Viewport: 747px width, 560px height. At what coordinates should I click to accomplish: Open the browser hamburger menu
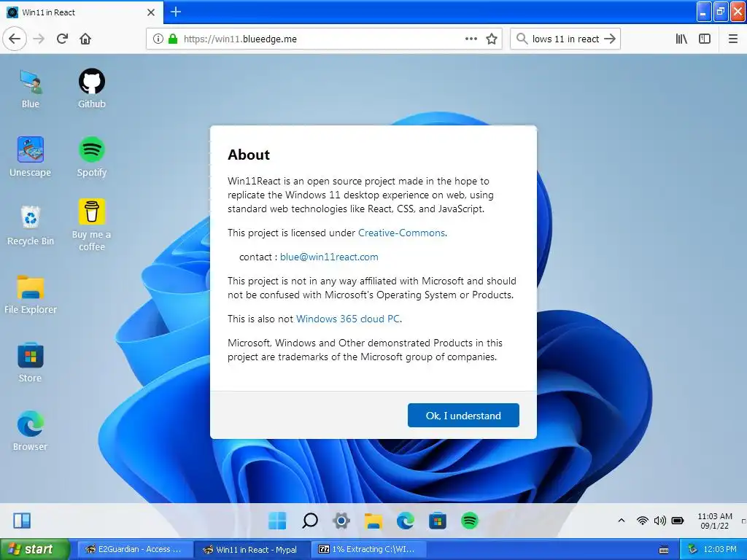[733, 39]
